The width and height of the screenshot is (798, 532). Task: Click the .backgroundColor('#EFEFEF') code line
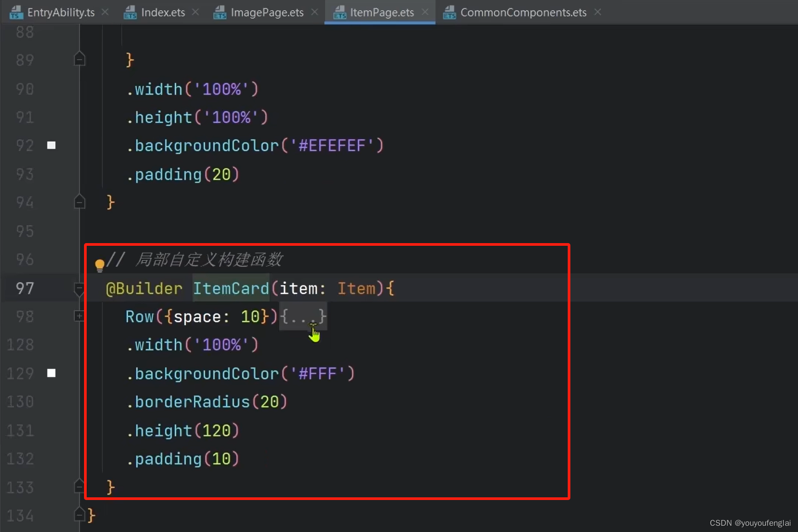point(255,145)
